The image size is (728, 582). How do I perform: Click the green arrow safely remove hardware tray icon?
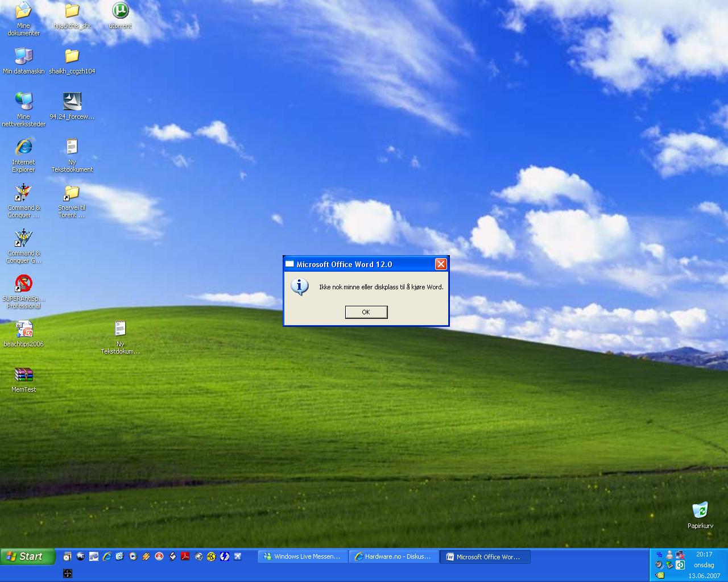(x=669, y=565)
